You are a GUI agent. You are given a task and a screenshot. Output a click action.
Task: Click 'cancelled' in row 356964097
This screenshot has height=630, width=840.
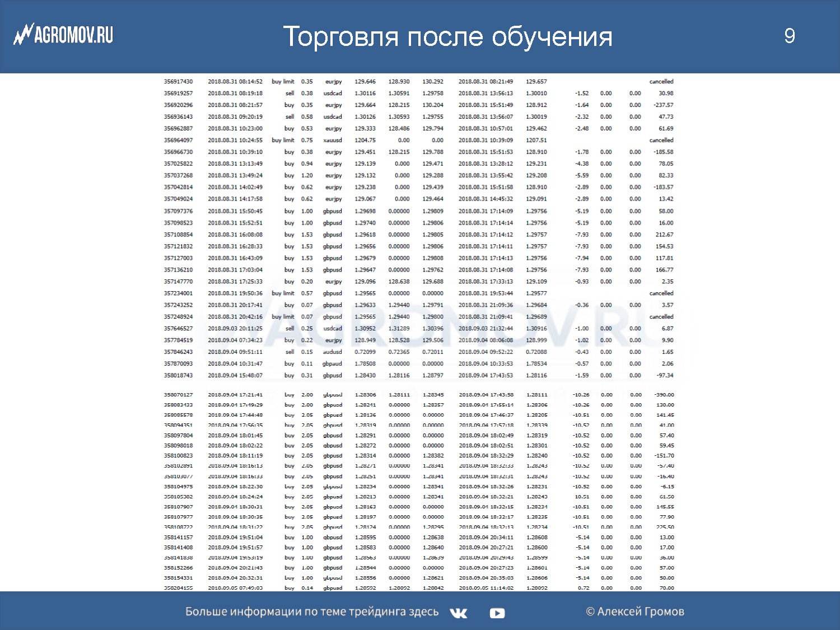pyautogui.click(x=661, y=141)
